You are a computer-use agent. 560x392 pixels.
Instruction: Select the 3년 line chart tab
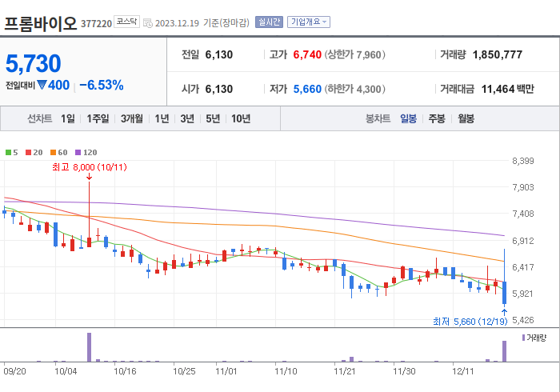tap(187, 118)
